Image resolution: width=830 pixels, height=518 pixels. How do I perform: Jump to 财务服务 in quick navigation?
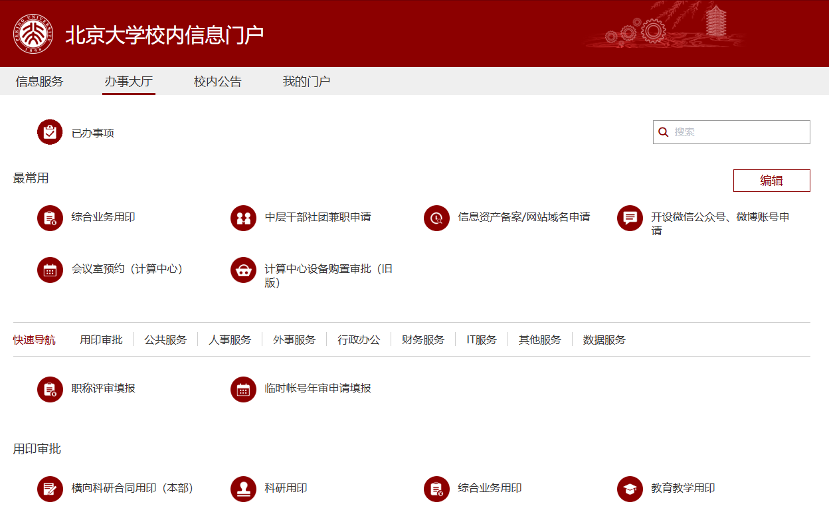pos(423,340)
